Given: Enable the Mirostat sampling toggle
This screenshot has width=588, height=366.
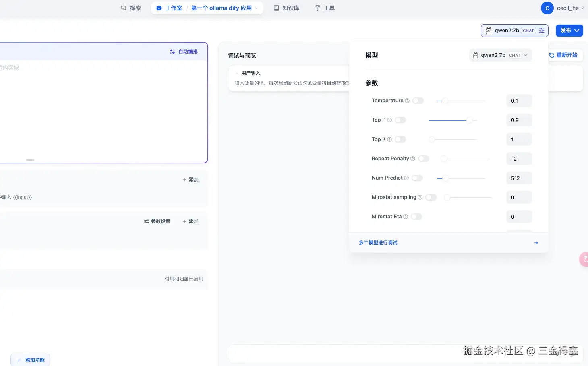Looking at the screenshot, I should tap(431, 197).
